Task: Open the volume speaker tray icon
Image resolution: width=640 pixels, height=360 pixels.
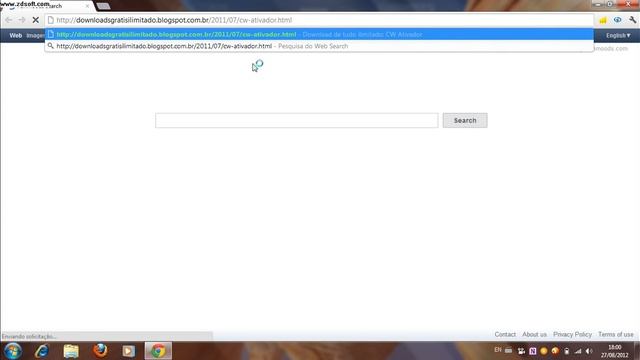Action: (589, 351)
